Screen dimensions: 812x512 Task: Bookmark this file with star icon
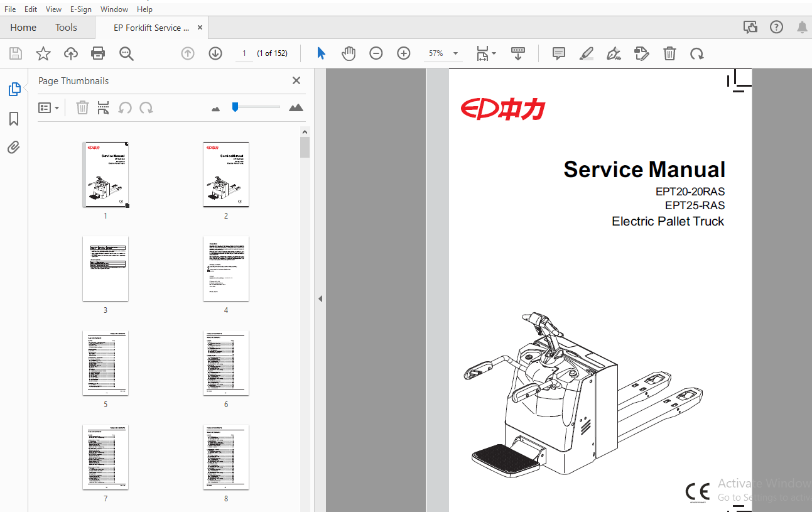[x=43, y=53]
